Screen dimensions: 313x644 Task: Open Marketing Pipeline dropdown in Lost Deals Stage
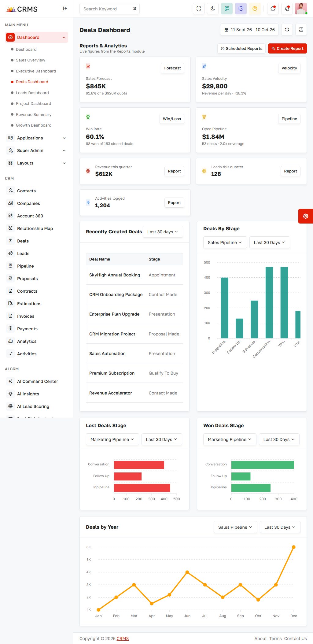pos(112,439)
